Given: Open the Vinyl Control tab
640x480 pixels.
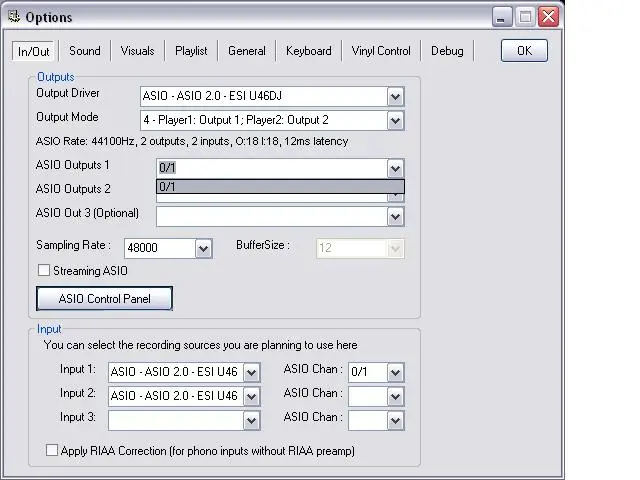Looking at the screenshot, I should pyautogui.click(x=381, y=51).
